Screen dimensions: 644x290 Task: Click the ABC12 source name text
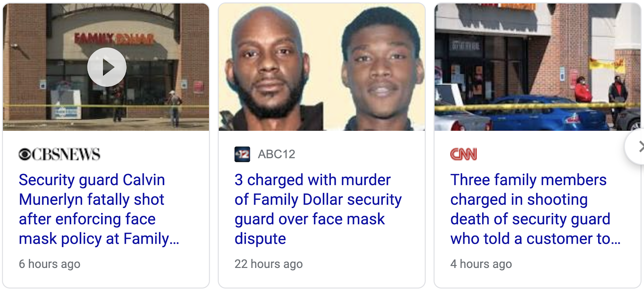277,154
